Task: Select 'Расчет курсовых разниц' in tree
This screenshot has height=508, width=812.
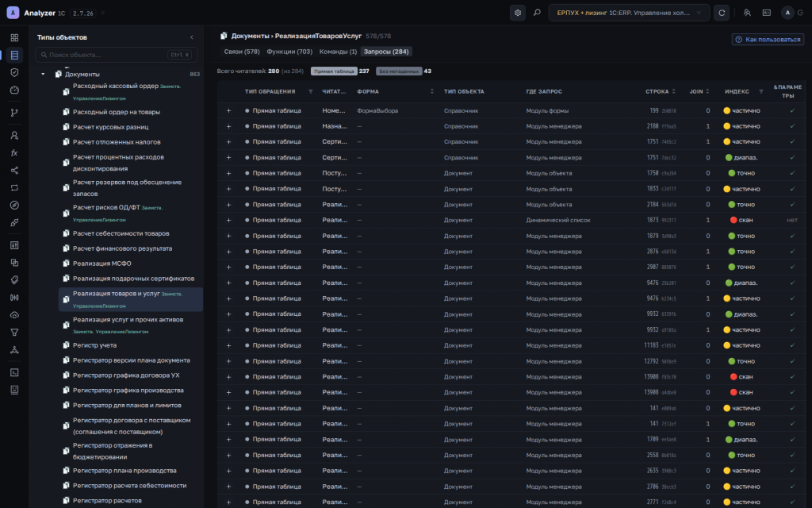Action: click(x=110, y=127)
